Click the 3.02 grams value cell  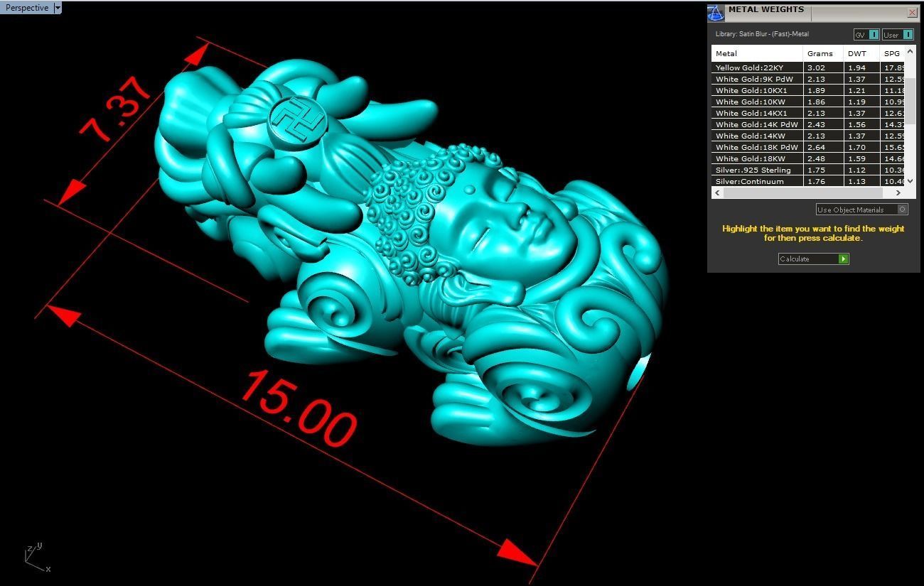tap(824, 67)
